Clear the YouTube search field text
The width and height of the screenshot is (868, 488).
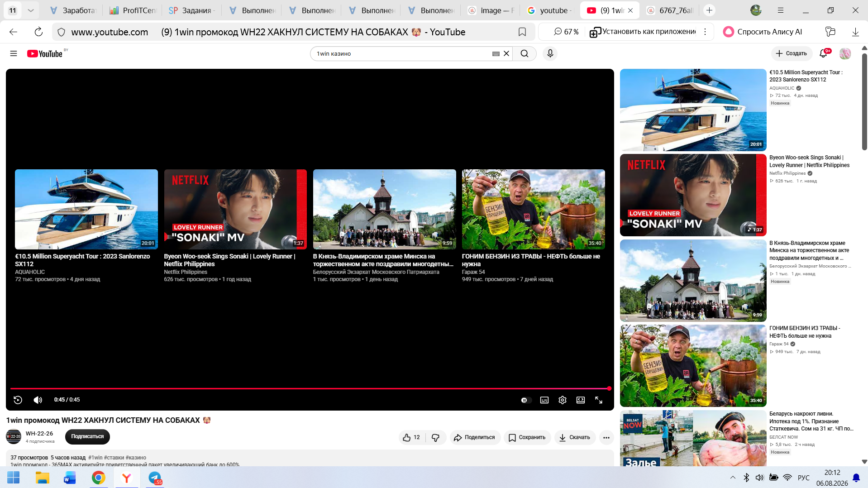(506, 53)
